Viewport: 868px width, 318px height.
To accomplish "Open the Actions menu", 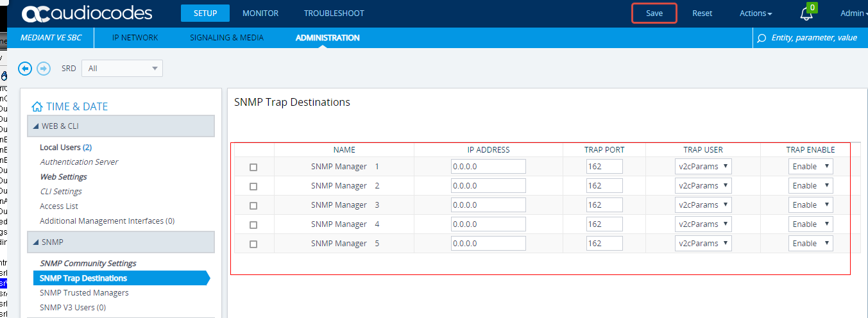I will 755,13.
